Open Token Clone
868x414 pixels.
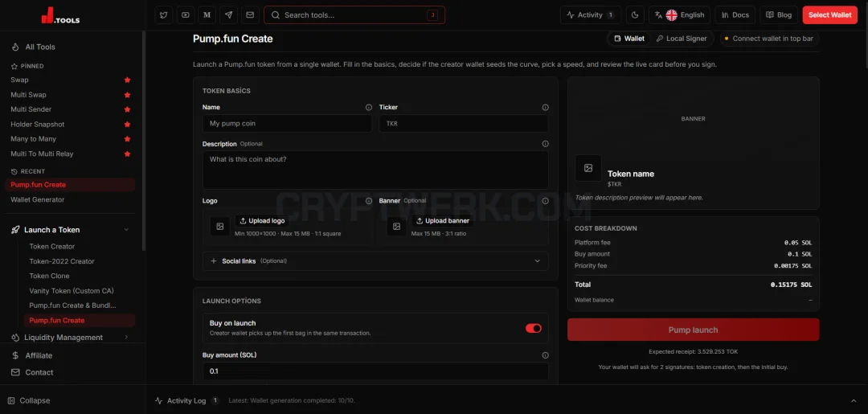point(49,276)
